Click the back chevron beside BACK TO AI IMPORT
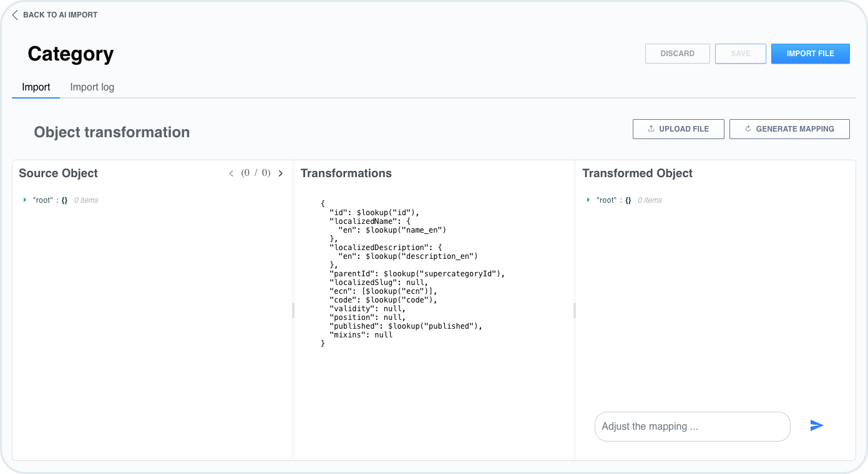The image size is (868, 474). (x=15, y=14)
